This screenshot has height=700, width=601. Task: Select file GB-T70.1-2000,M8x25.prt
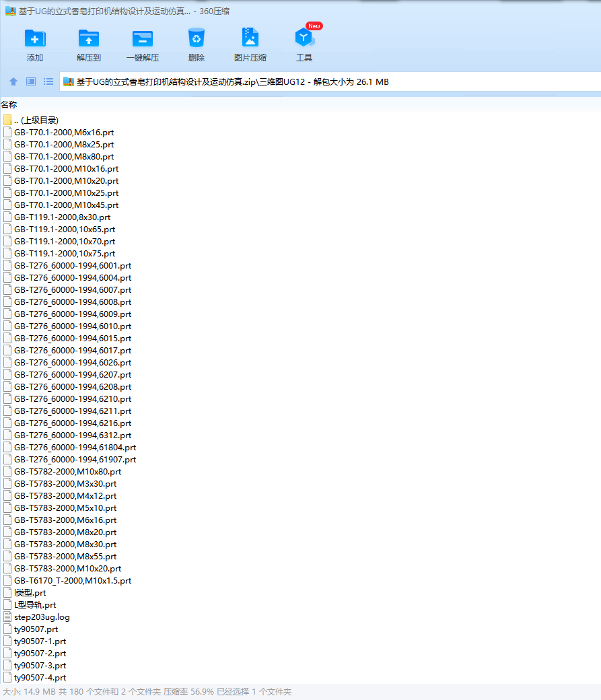[64, 145]
